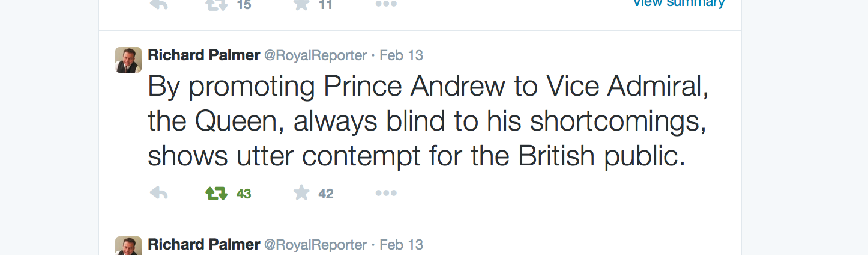This screenshot has width=868, height=255.
Task: Star the topmost tweet showing 11 favorites
Action: coord(301,4)
